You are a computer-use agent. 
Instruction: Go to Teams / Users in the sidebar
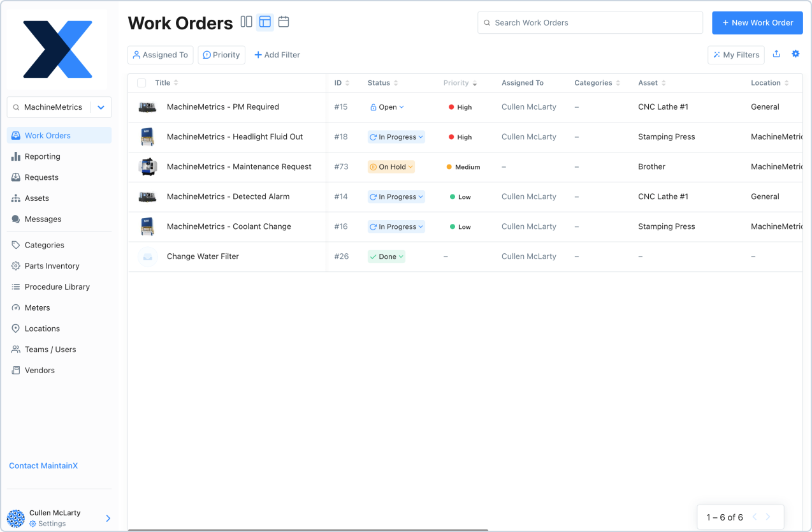pos(59,350)
